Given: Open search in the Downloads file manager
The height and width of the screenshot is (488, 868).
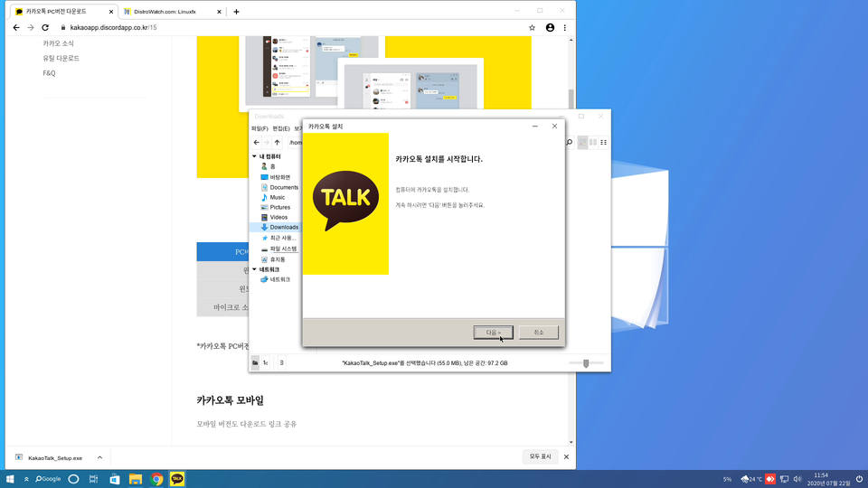Looking at the screenshot, I should tap(569, 142).
